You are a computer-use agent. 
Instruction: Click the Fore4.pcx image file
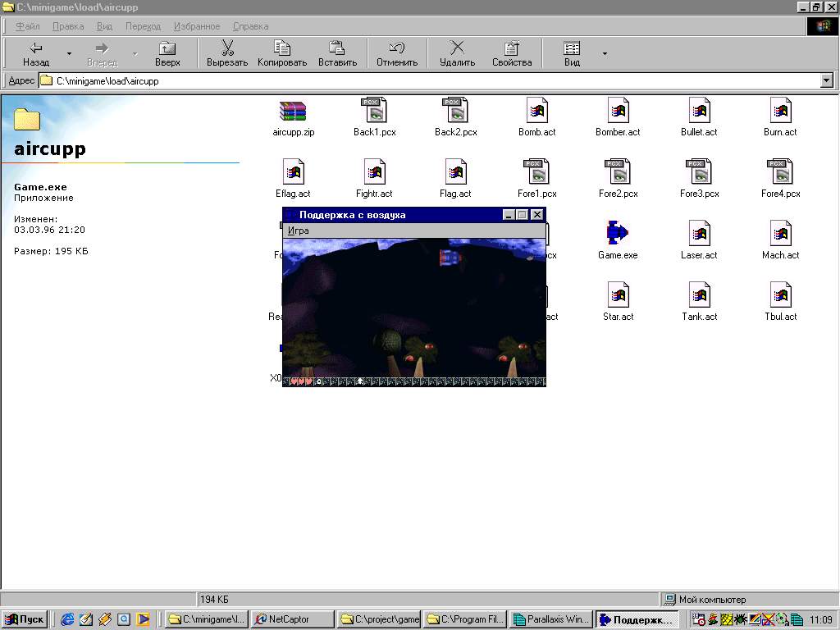(x=779, y=173)
